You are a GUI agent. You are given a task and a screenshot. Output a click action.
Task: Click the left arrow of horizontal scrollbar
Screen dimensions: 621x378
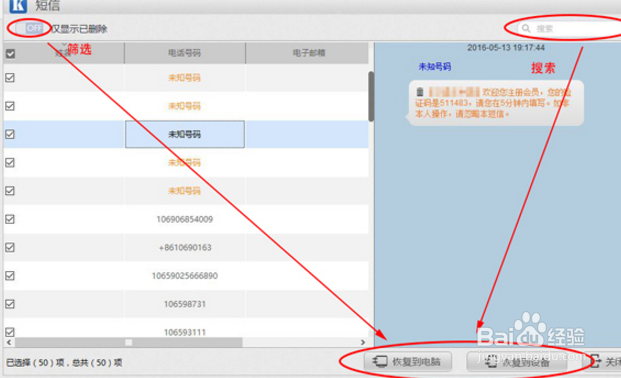pyautogui.click(x=9, y=342)
